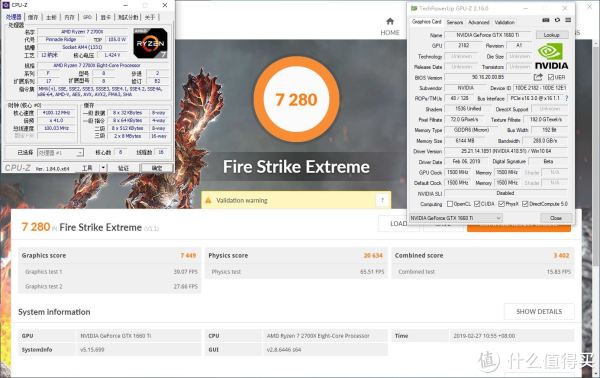Click the orange 7 280 score ring
The height and width of the screenshot is (378, 600).
coord(296,99)
